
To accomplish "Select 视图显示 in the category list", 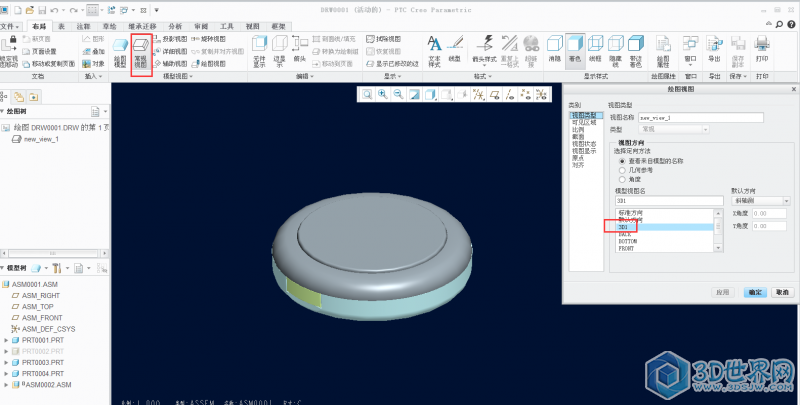I will tap(584, 151).
